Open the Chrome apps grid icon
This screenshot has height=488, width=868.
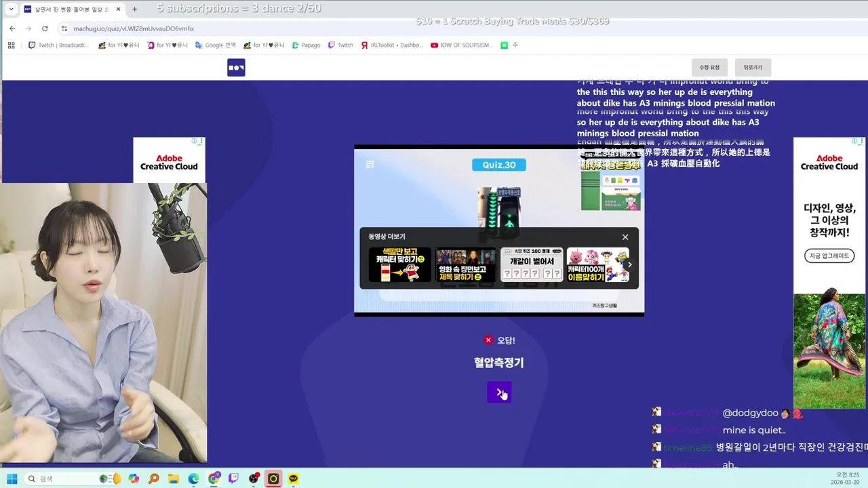pos(11,45)
